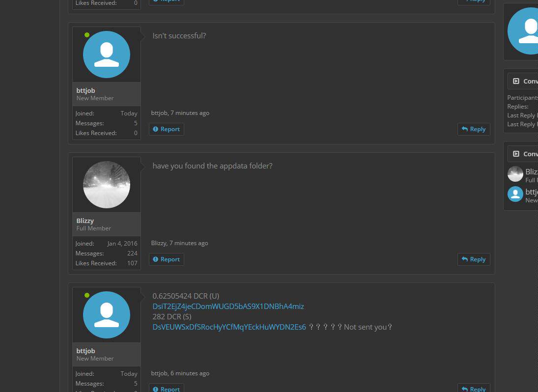Click the report exclamation icon on Blizzy's post
The height and width of the screenshot is (392, 538).
[x=155, y=259]
